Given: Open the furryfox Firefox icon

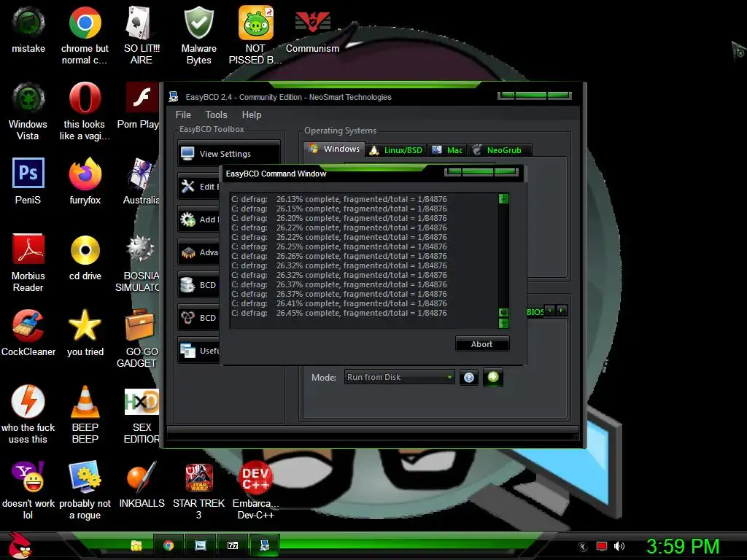Looking at the screenshot, I should pos(85,182).
